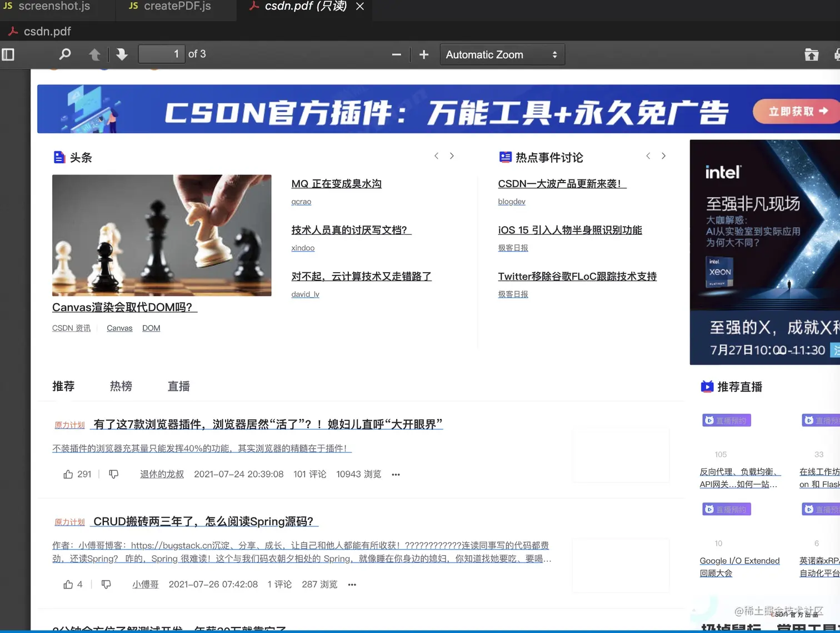
Task: Click the 热点事件讨论 section icon
Action: [505, 157]
